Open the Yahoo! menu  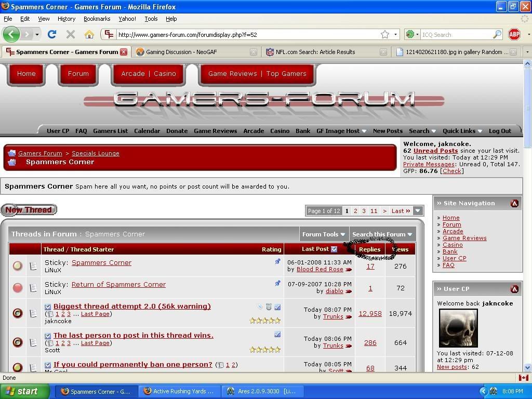point(127,19)
